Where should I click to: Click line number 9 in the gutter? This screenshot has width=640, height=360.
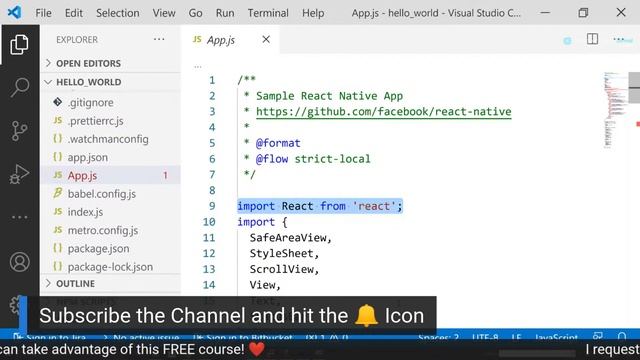[212, 206]
